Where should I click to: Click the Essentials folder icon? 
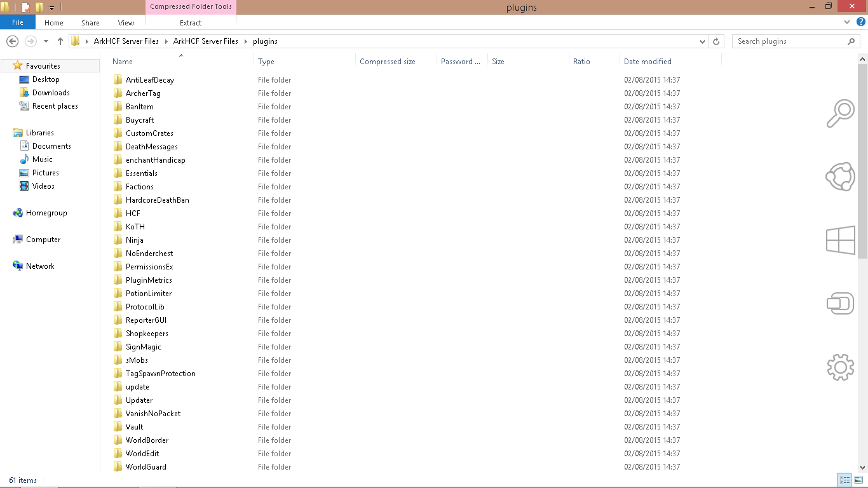click(x=118, y=173)
